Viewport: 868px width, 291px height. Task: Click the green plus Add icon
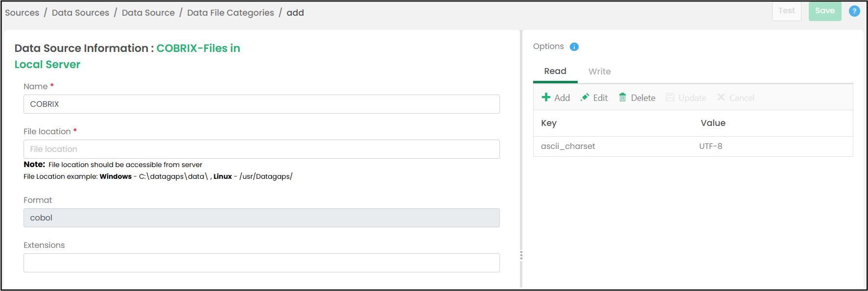pyautogui.click(x=546, y=97)
